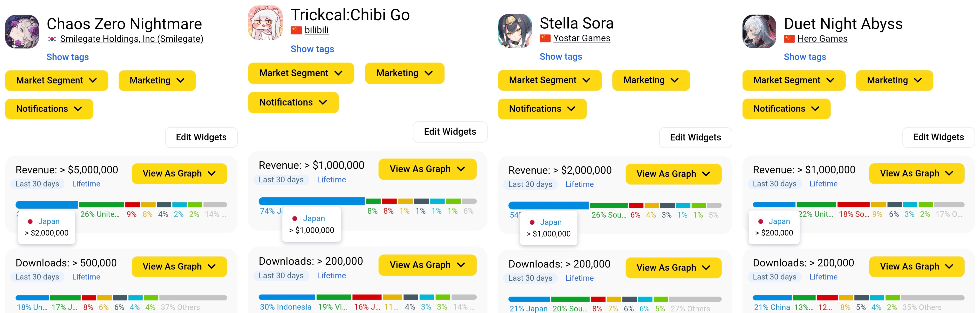Click the China flag beside Hero Games
The width and height of the screenshot is (980, 313).
tap(789, 39)
